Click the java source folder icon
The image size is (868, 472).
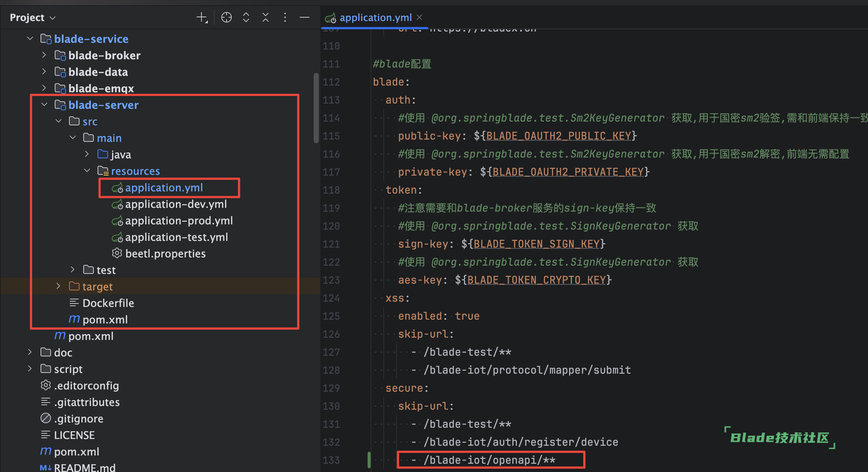click(102, 154)
